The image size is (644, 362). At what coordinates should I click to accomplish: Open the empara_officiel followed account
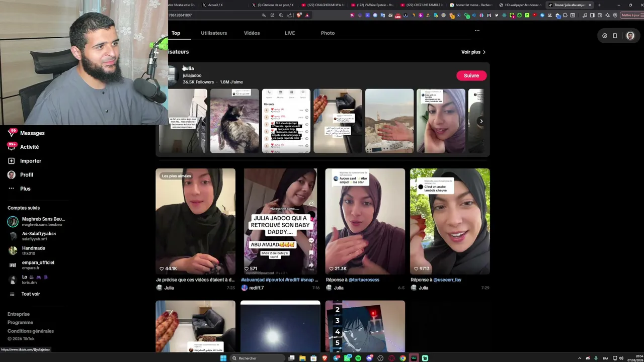(x=31, y=265)
